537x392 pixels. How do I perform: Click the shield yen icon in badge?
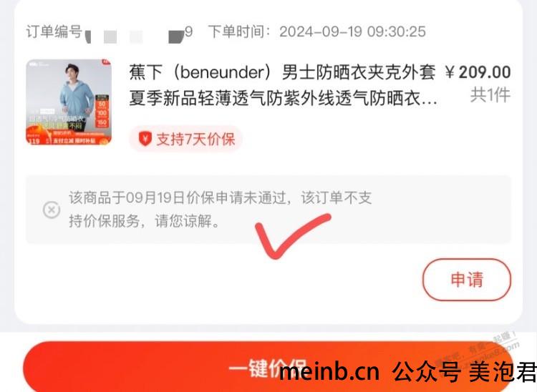[x=145, y=139]
